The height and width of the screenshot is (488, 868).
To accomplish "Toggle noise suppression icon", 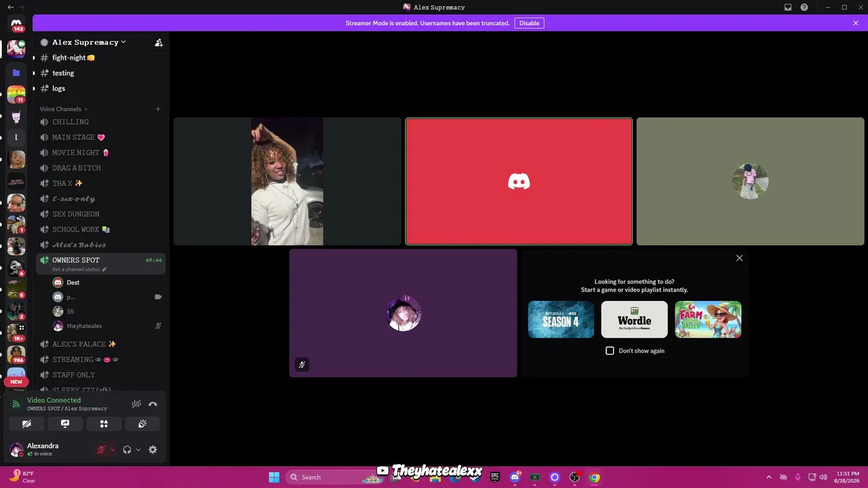I will (136, 404).
